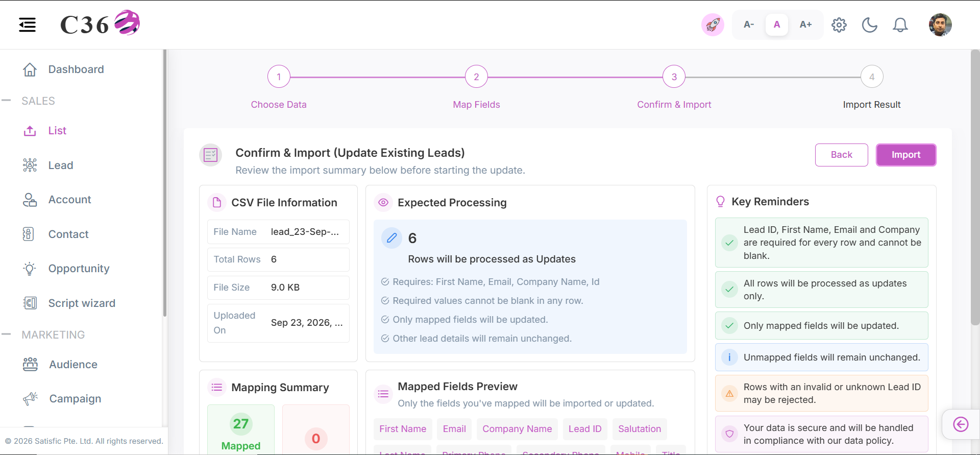This screenshot has height=455, width=980.
Task: Click the Lead ID mapped field tag
Action: coord(585,429)
